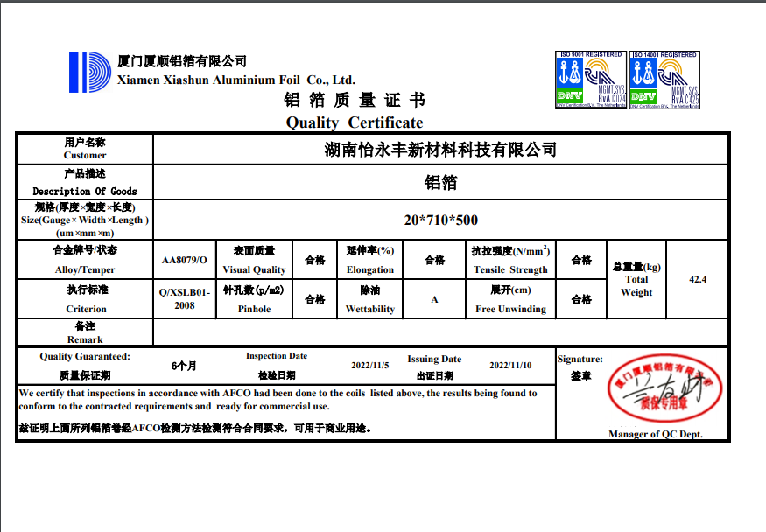Click the Wettability label
The width and height of the screenshot is (766, 532).
coord(369,309)
